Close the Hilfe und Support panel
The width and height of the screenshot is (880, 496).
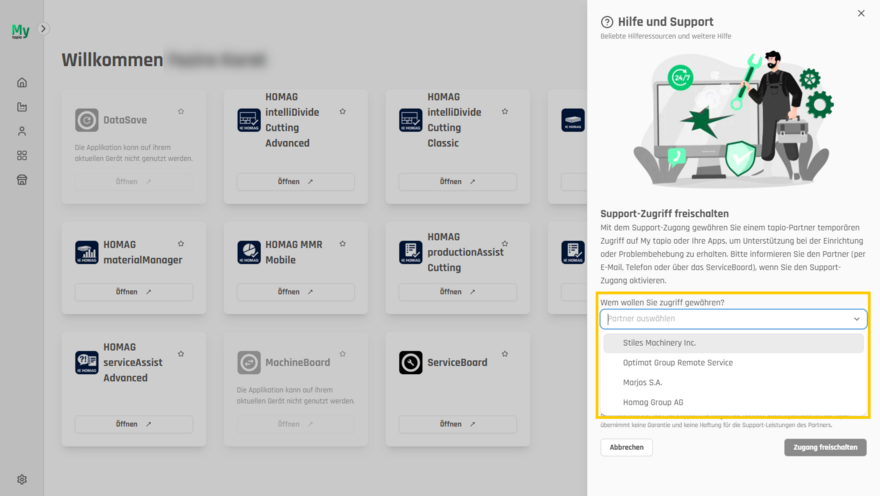coord(861,13)
